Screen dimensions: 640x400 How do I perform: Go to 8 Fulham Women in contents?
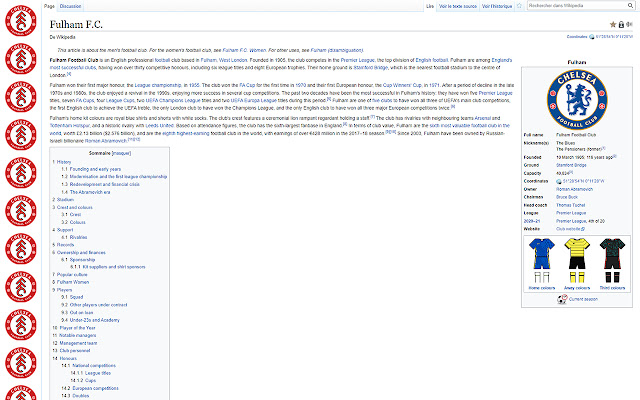click(71, 282)
